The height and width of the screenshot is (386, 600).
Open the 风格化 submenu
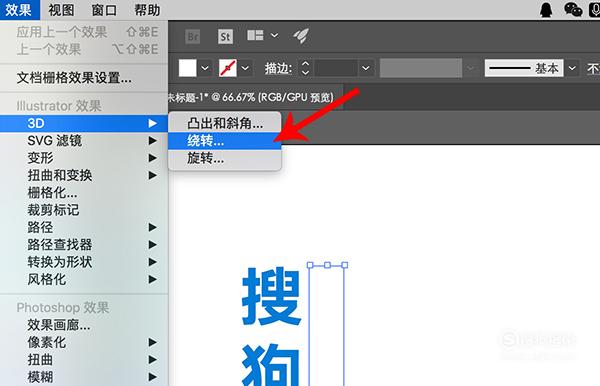pos(84,279)
